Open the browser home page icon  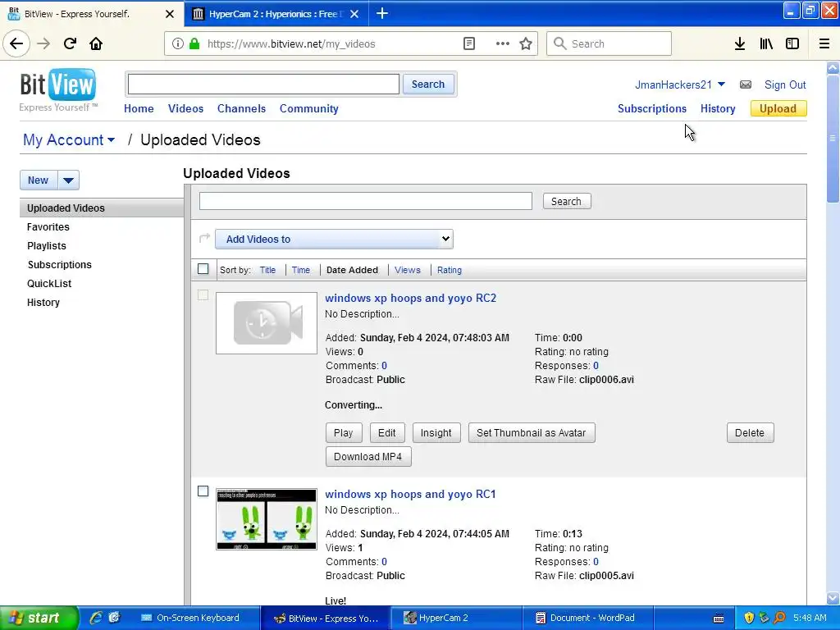(x=96, y=44)
